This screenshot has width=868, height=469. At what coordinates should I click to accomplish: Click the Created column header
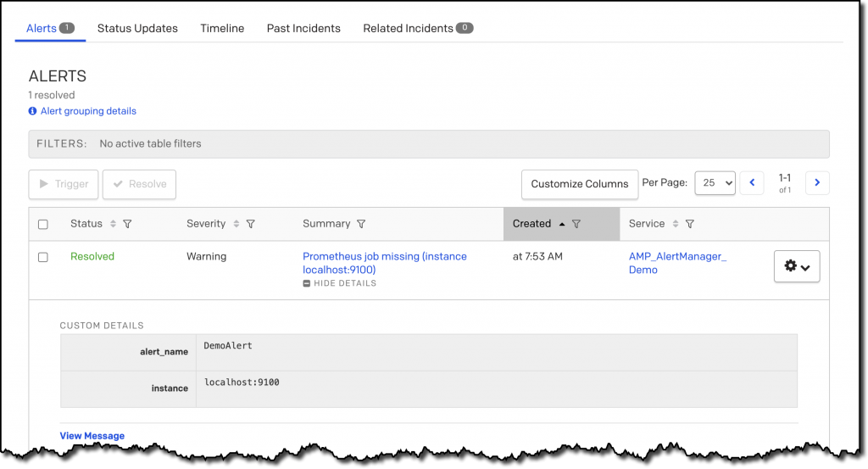click(561, 224)
